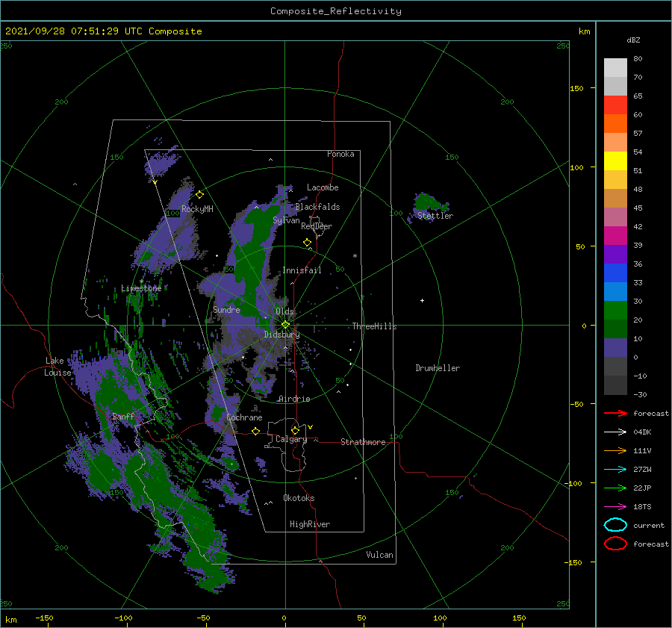Click the Airdrie city label
Viewport: 672px width, 628px height.
click(x=294, y=399)
